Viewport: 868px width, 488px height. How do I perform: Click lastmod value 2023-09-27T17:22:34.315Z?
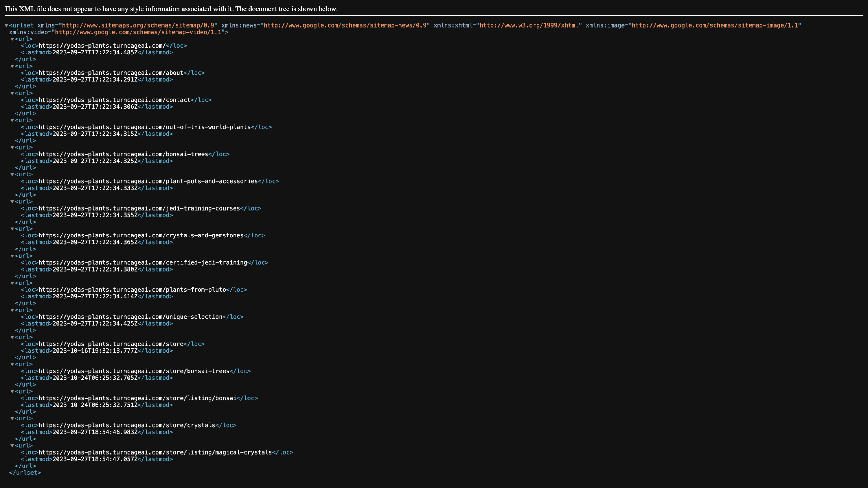coord(95,134)
